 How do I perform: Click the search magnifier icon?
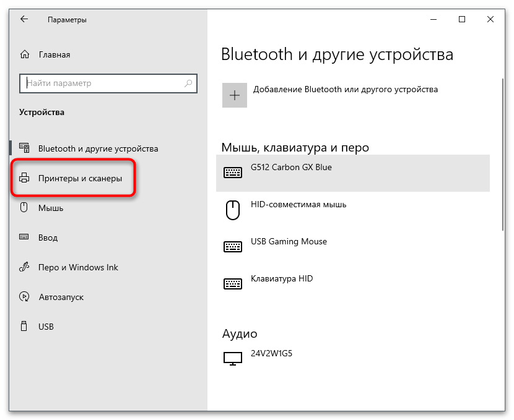click(x=189, y=84)
